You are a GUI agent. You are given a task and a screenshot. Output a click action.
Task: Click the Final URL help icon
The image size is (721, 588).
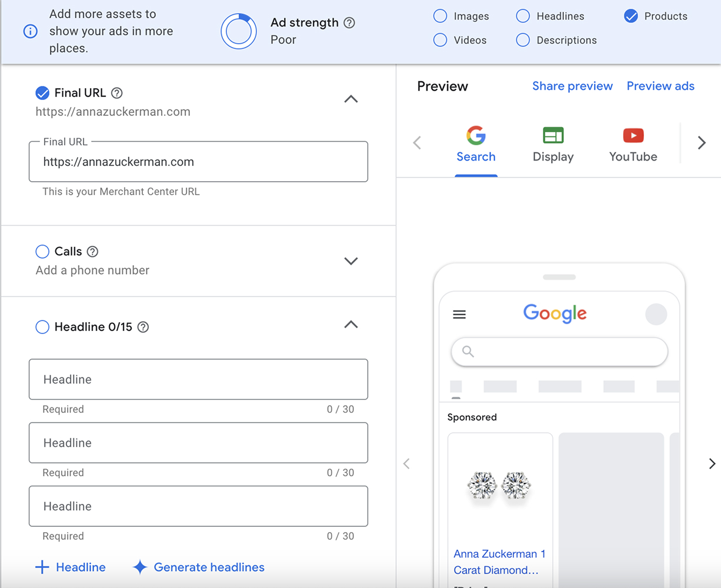[117, 93]
